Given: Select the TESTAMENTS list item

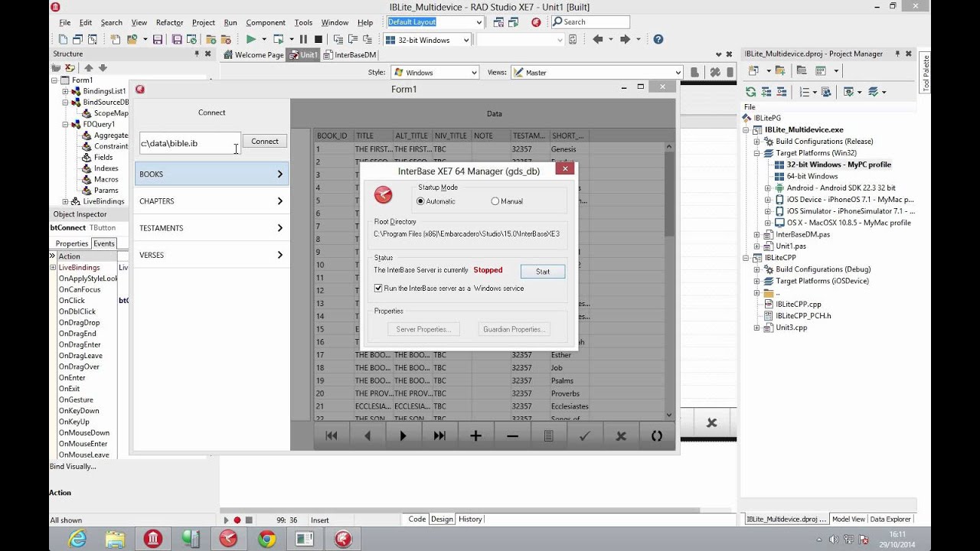Looking at the screenshot, I should click(x=211, y=228).
